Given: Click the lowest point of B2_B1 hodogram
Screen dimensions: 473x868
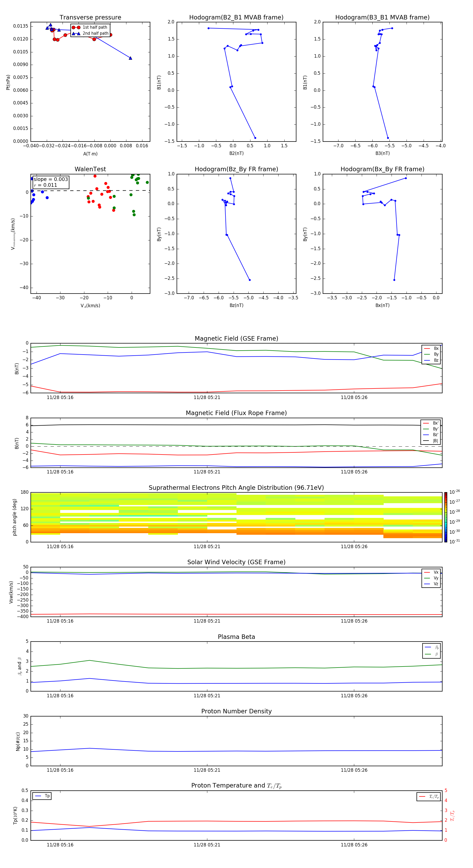Looking at the screenshot, I should (255, 138).
